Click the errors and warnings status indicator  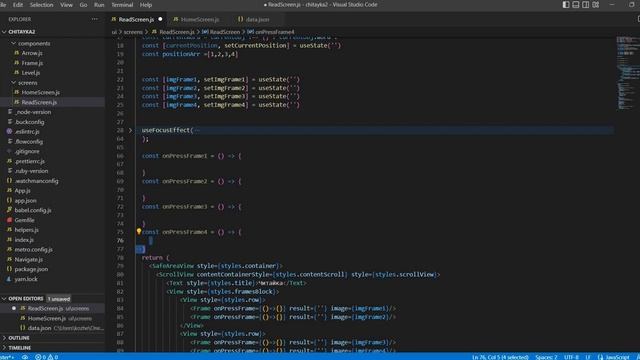click(47, 357)
